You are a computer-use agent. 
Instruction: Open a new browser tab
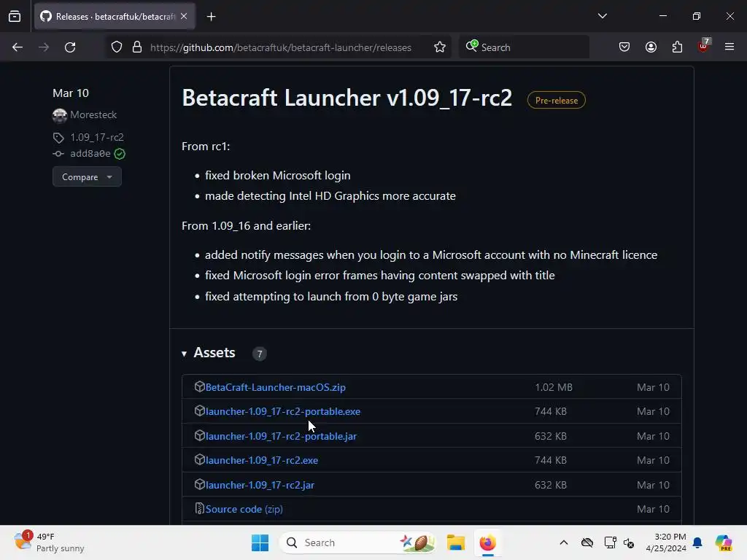click(x=211, y=17)
